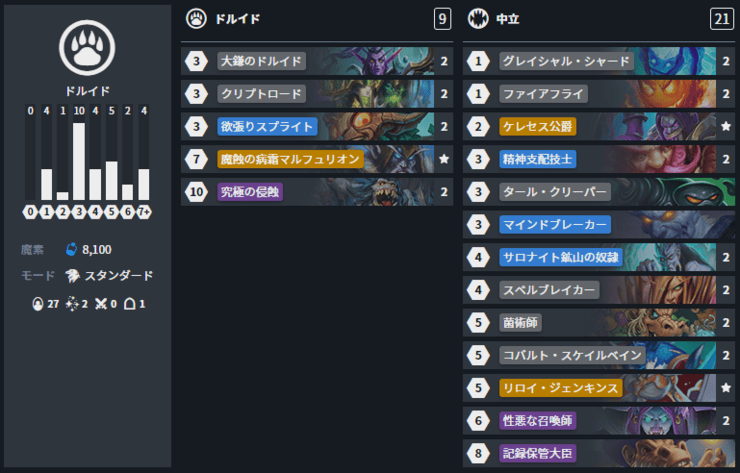This screenshot has height=473, width=740.
Task: Click the Standard mode wolf icon
Action: 72,276
